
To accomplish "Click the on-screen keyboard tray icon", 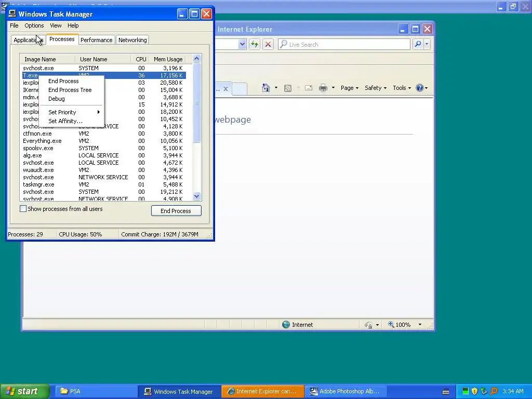I will coord(446,392).
